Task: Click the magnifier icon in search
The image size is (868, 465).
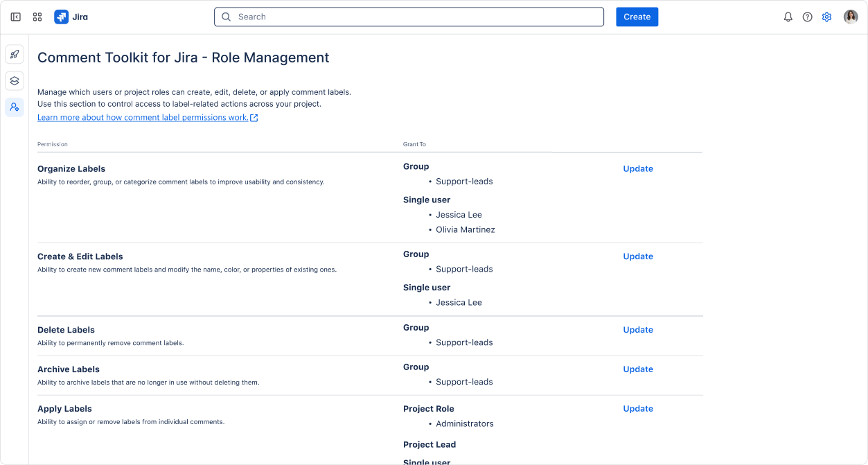Action: [x=226, y=17]
